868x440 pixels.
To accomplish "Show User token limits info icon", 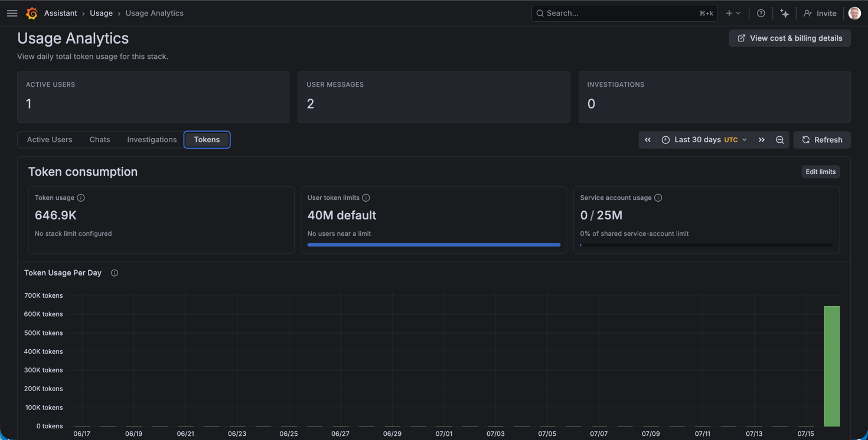I will [x=366, y=198].
